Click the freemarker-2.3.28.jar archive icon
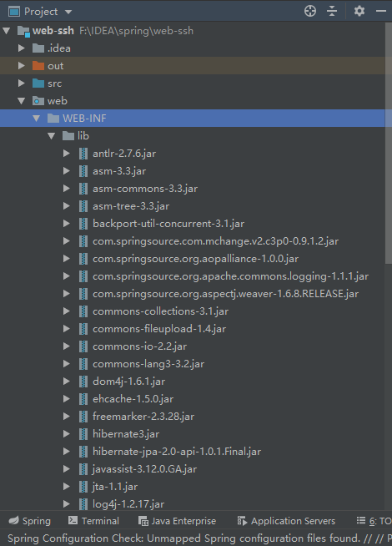This screenshot has height=546, width=392. [83, 417]
